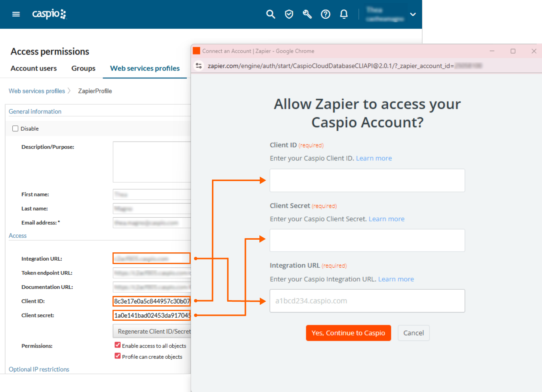This screenshot has height=392, width=542.
Task: Open Caspio help via question mark icon
Action: [x=325, y=14]
